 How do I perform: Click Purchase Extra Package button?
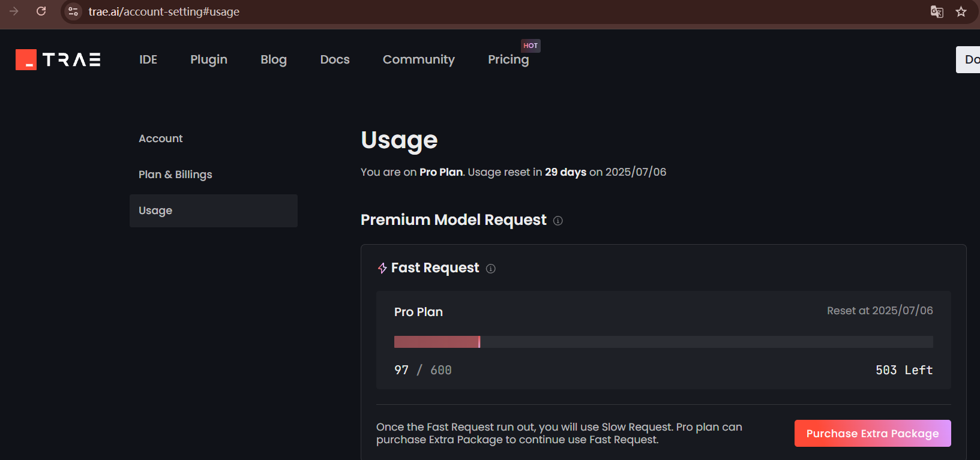tap(873, 433)
